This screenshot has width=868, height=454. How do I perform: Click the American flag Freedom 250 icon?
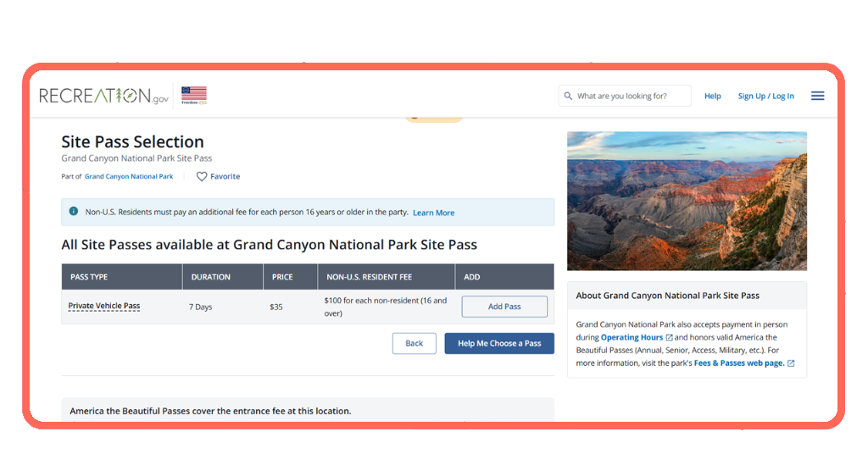[194, 95]
